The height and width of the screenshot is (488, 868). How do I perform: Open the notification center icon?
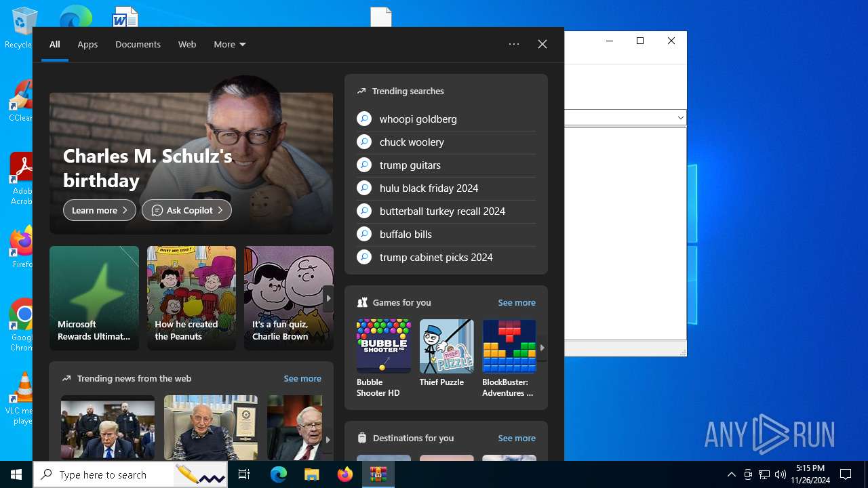(846, 474)
